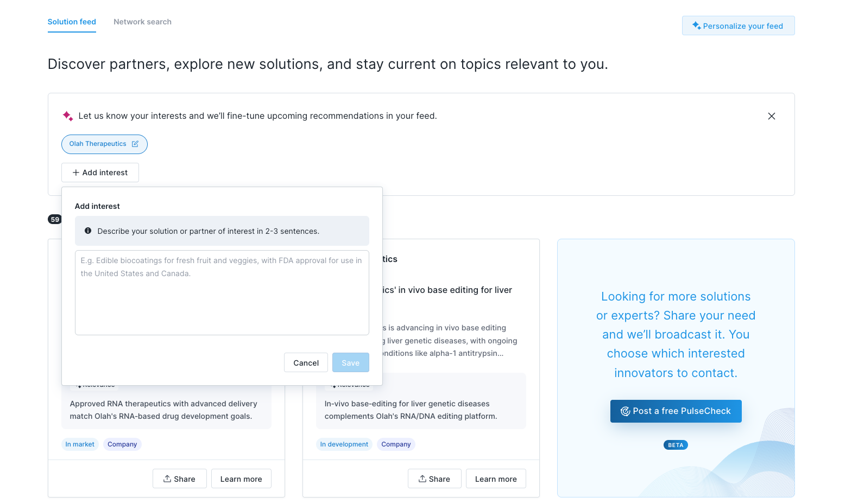Viewport: 858px width, 504px height.
Task: Click the Save button in the popup
Action: pos(350,362)
